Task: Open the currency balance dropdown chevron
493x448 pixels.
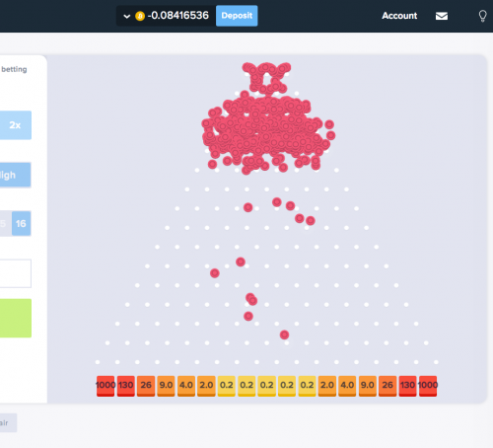Action: 127,16
